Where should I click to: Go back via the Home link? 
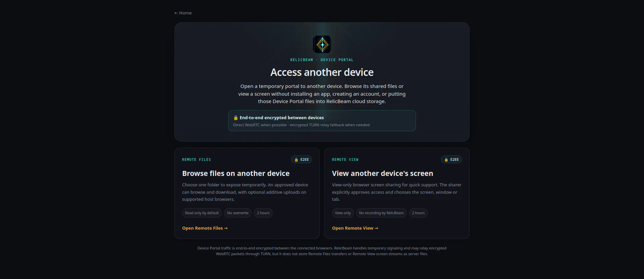183,13
